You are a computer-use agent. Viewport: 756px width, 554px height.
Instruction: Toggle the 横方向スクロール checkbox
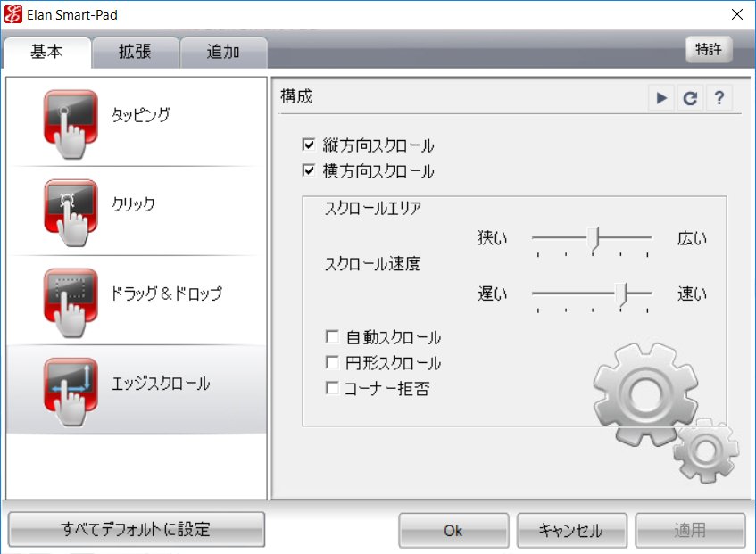click(309, 170)
